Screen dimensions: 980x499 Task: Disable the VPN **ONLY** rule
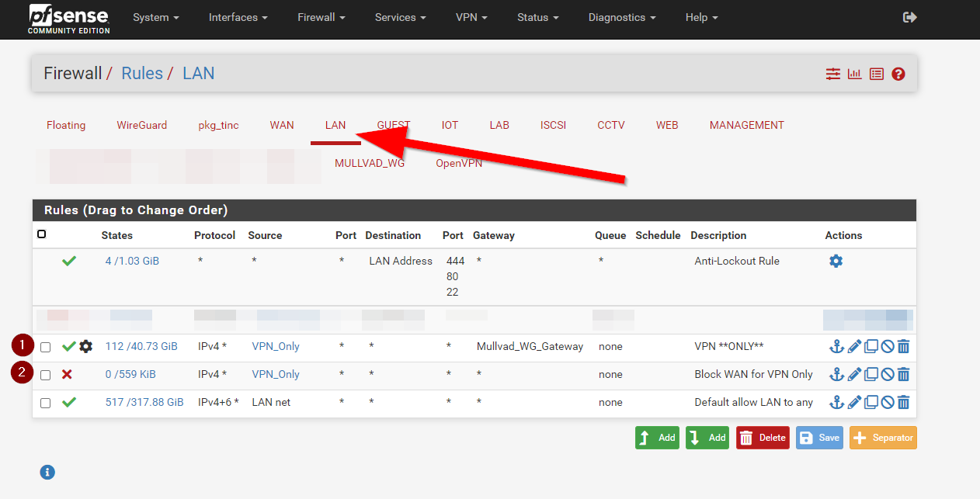point(887,346)
